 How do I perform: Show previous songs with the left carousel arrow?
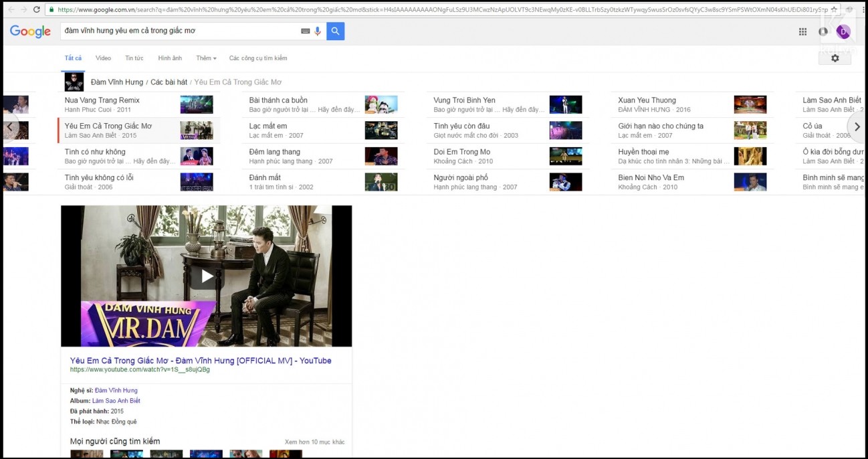10,126
